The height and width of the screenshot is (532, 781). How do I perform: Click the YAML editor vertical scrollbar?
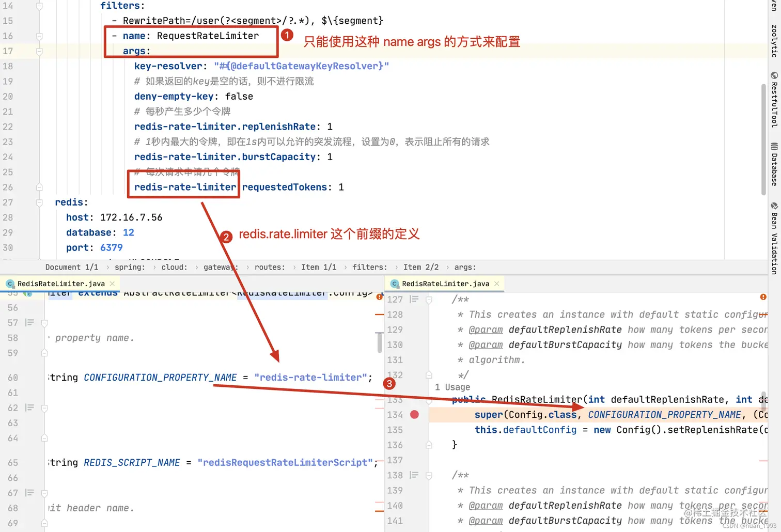pos(763,139)
